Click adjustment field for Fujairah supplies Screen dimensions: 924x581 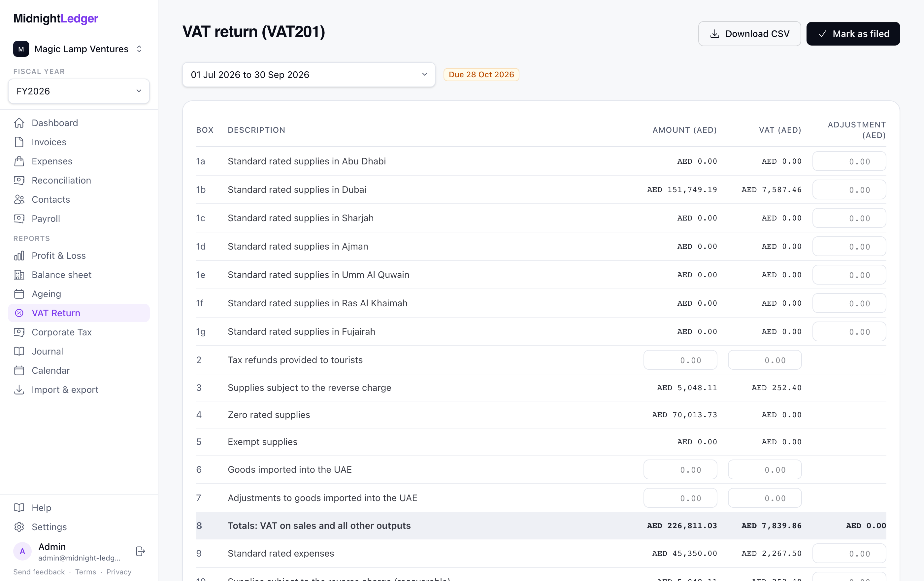click(849, 331)
